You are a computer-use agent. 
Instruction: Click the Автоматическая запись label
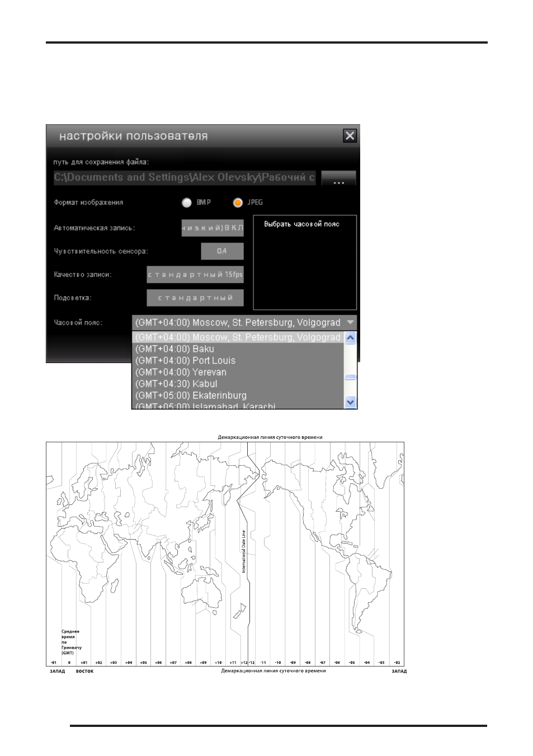(94, 228)
